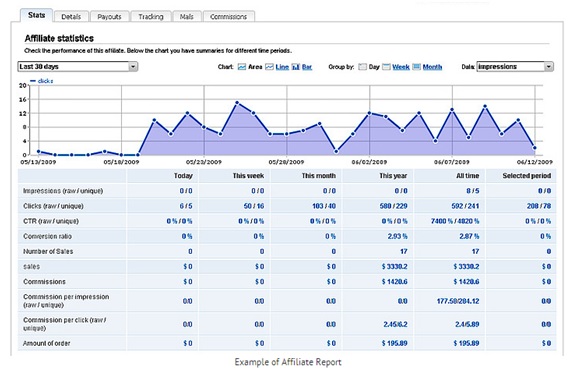Click All time CTR value 7400 % / 4820 %

455,221
